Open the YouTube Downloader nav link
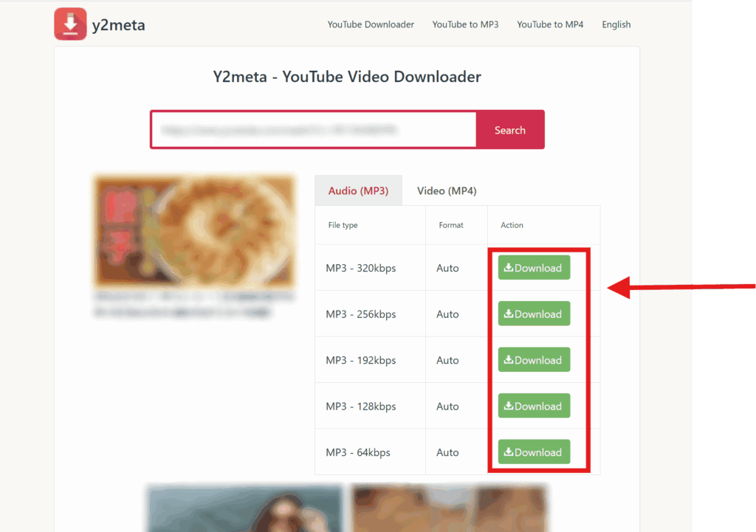This screenshot has height=532, width=756. click(371, 24)
